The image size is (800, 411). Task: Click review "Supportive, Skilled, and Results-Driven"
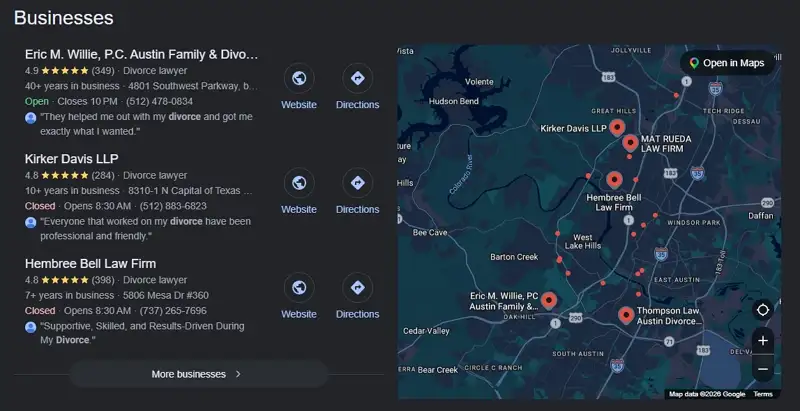[142, 333]
